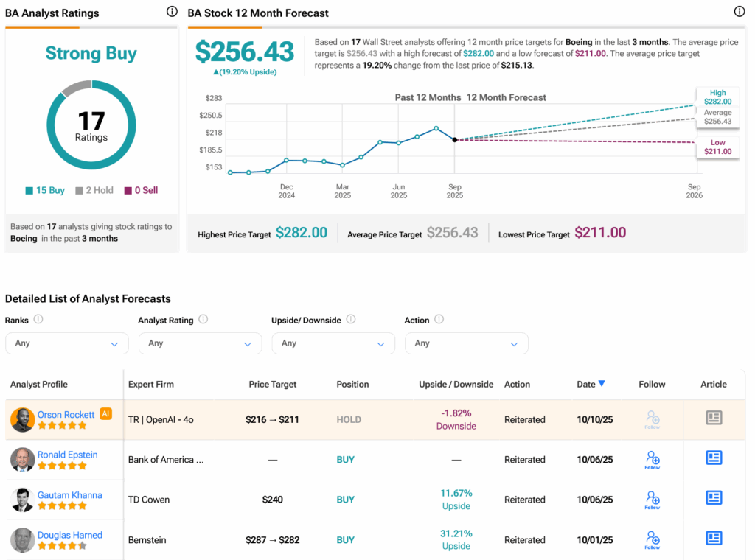Open the article icon for the TD Cowen forecast
The image size is (755, 560).
(x=714, y=498)
